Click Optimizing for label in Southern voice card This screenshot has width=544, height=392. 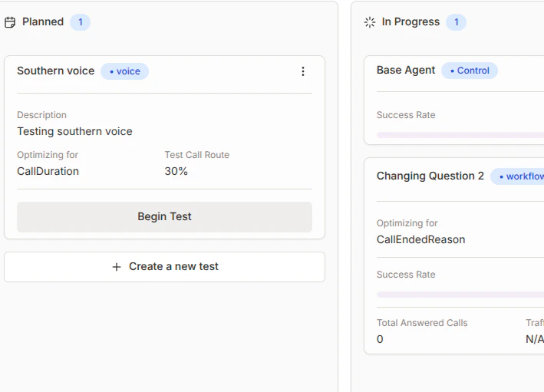[x=48, y=155]
